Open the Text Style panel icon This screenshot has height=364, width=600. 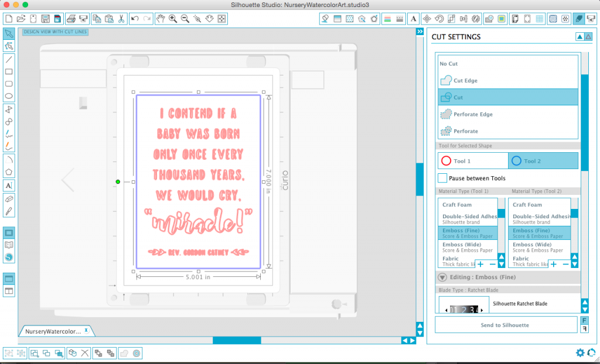point(413,19)
